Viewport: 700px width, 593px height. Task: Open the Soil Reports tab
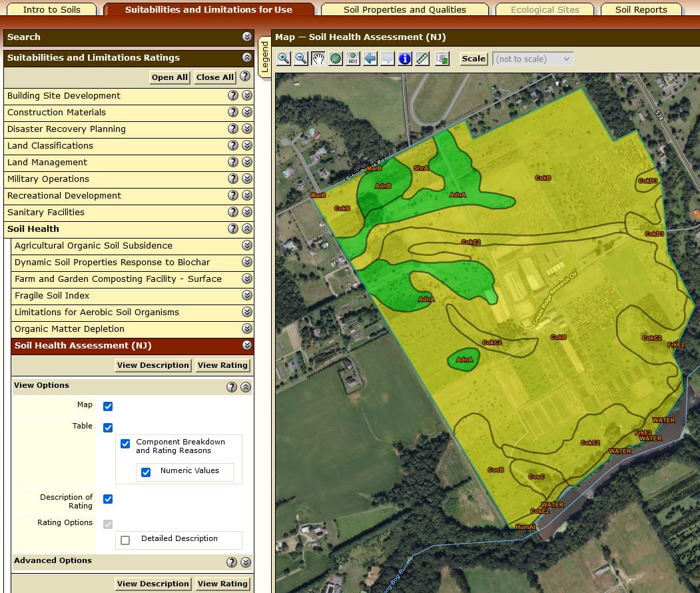[641, 9]
